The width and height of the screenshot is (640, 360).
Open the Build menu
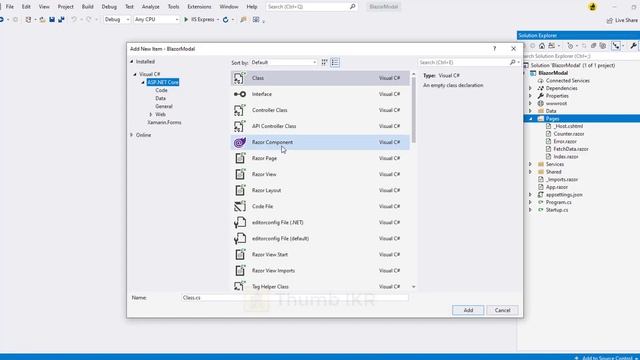coord(87,7)
